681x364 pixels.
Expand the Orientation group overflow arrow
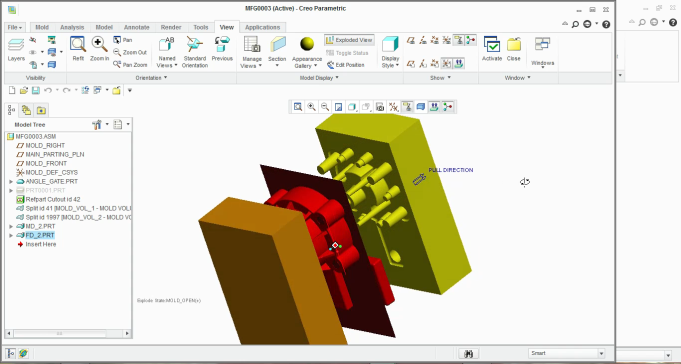[165, 78]
